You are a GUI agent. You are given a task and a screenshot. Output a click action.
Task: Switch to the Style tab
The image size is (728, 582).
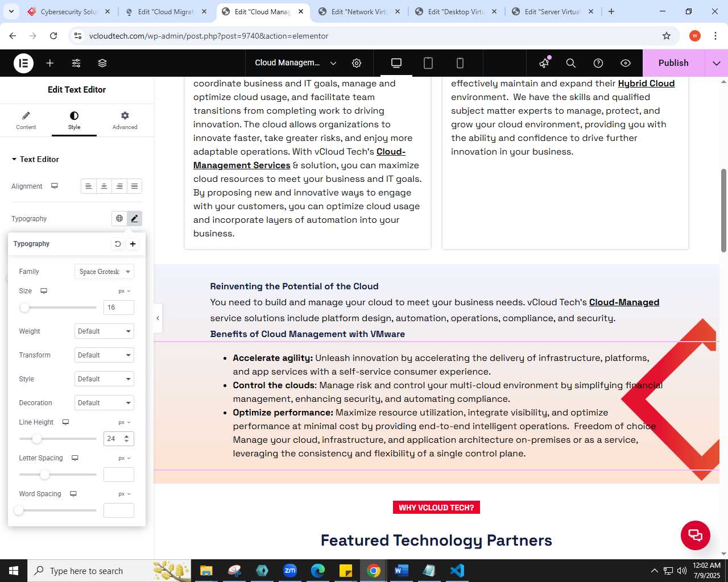tap(74, 120)
